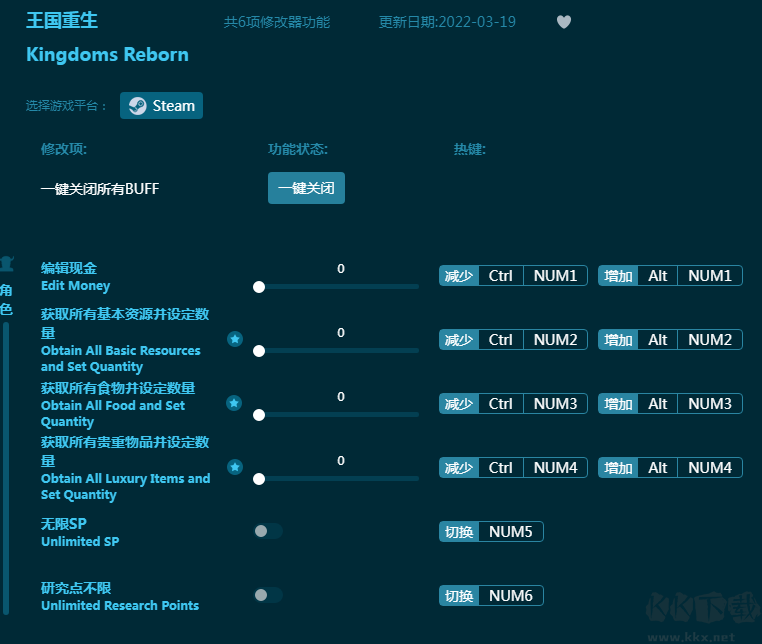Click Obtain All Food and Set Quantity label
The width and height of the screenshot is (762, 644).
coord(113,413)
